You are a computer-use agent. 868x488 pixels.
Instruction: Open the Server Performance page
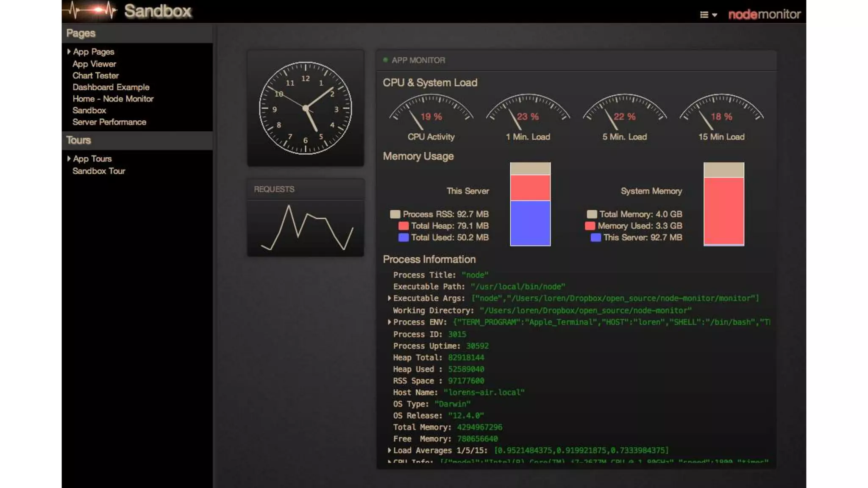point(109,122)
